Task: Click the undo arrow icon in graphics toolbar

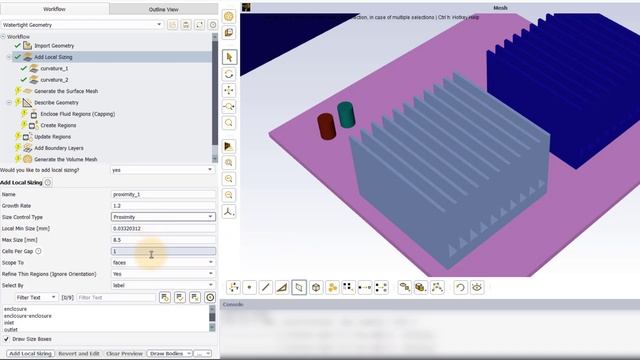Action: pyautogui.click(x=460, y=287)
